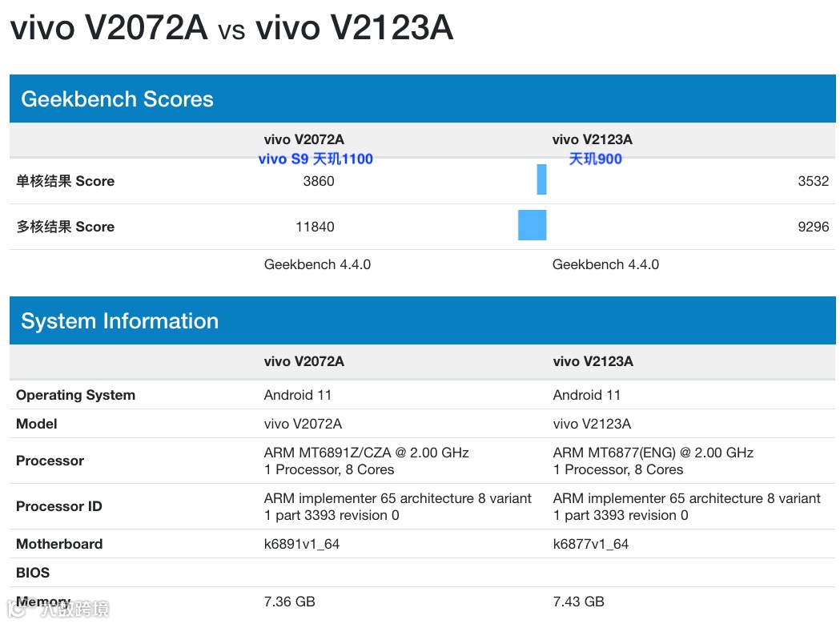Select memory value 7.43 GB

tap(579, 602)
